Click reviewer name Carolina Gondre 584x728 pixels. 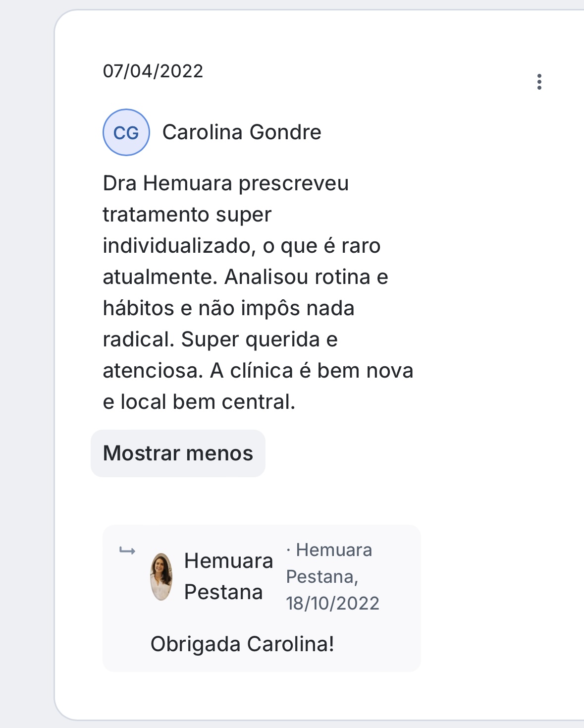[242, 132]
